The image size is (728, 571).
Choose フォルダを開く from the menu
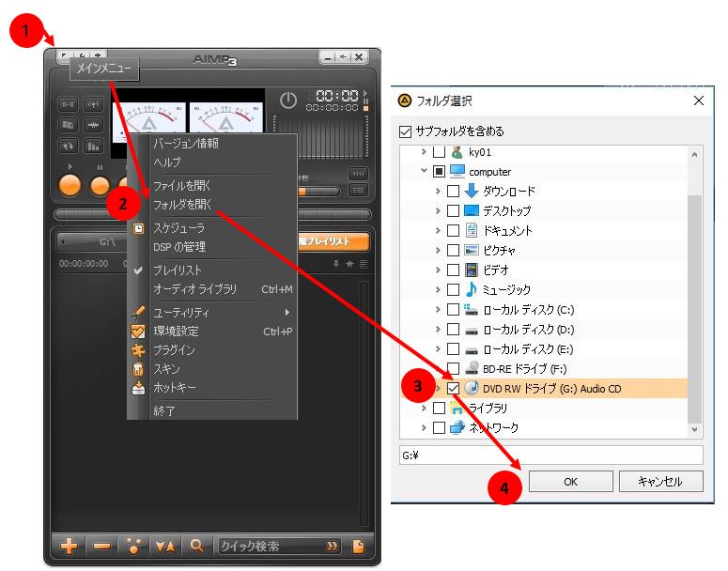[x=182, y=204]
